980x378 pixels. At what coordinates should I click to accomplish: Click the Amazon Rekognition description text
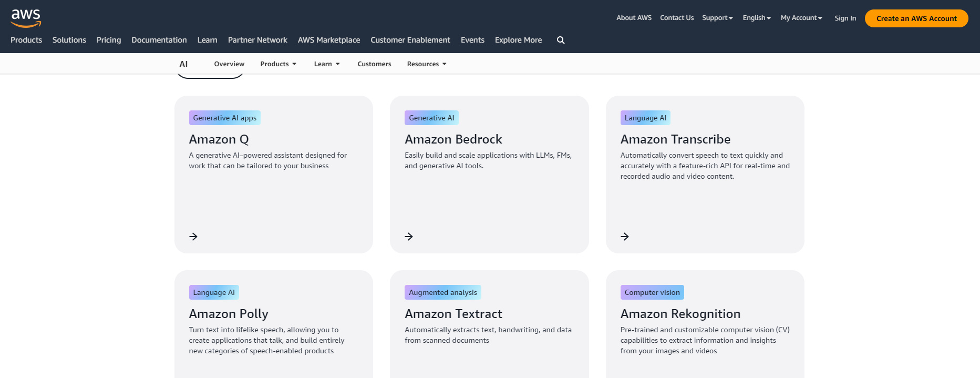pos(705,340)
